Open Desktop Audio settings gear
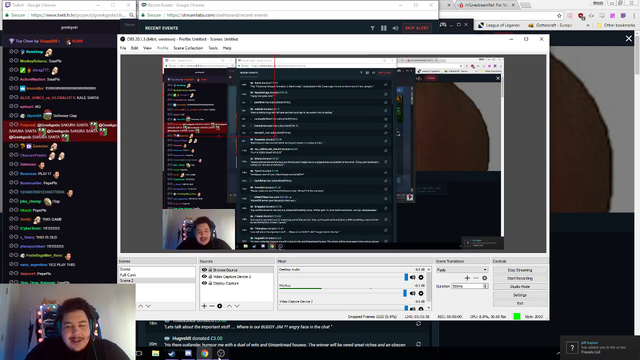 tap(421, 278)
